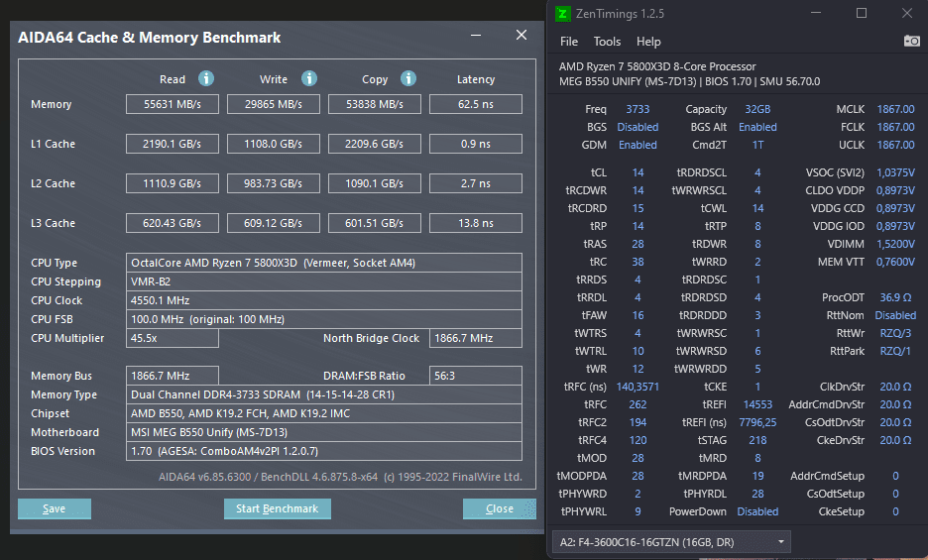Screen dimensions: 928x560
Task: Click the Motherboard value MSI MEG B550 Unify
Action: (x=324, y=432)
